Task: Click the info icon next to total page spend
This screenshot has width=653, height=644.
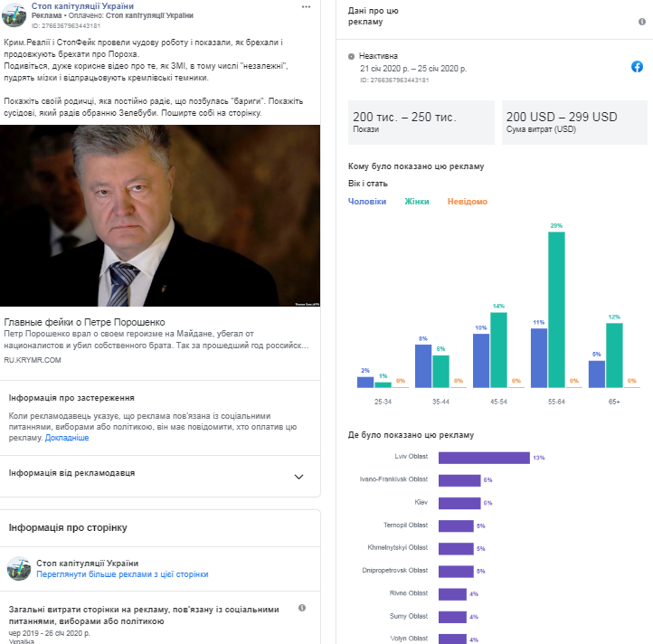Action: (x=302, y=608)
